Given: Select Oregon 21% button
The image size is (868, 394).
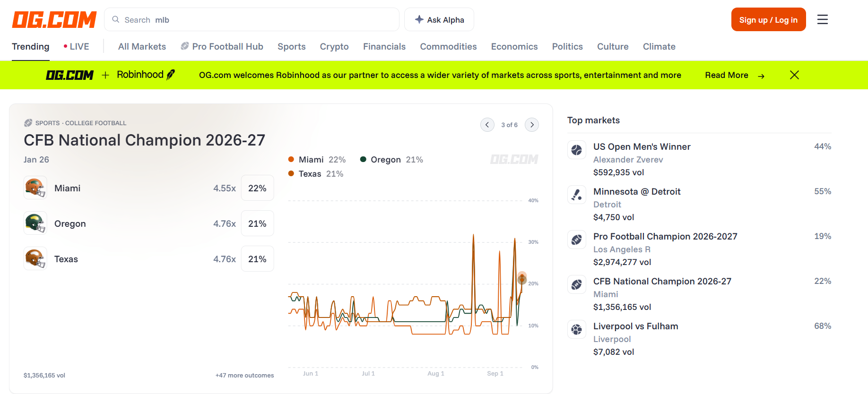Looking at the screenshot, I should (257, 223).
